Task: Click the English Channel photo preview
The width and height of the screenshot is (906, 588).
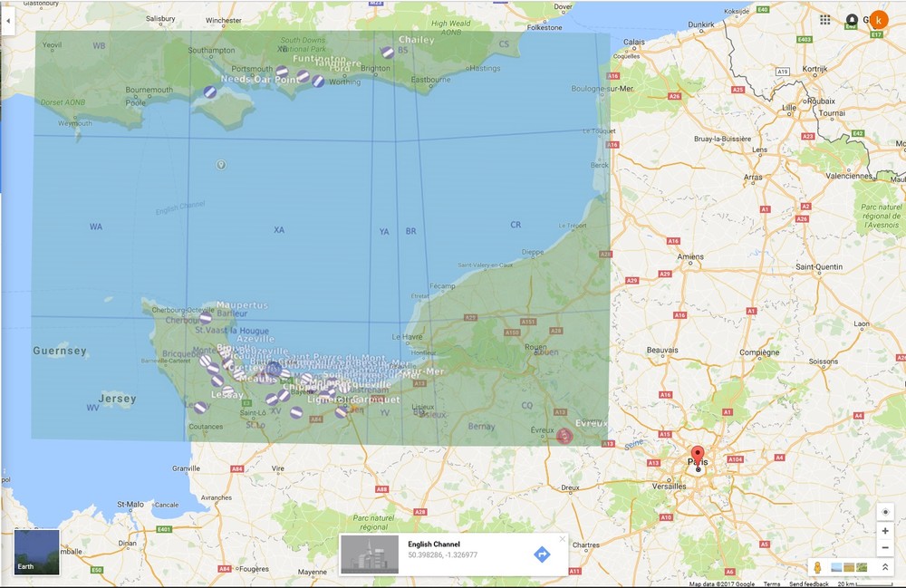Action: (x=371, y=554)
